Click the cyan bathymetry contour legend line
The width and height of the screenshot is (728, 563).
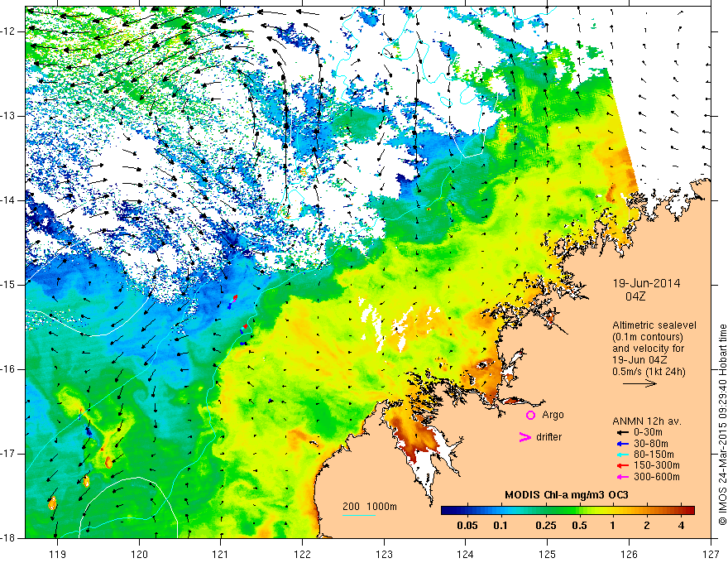coord(359,515)
